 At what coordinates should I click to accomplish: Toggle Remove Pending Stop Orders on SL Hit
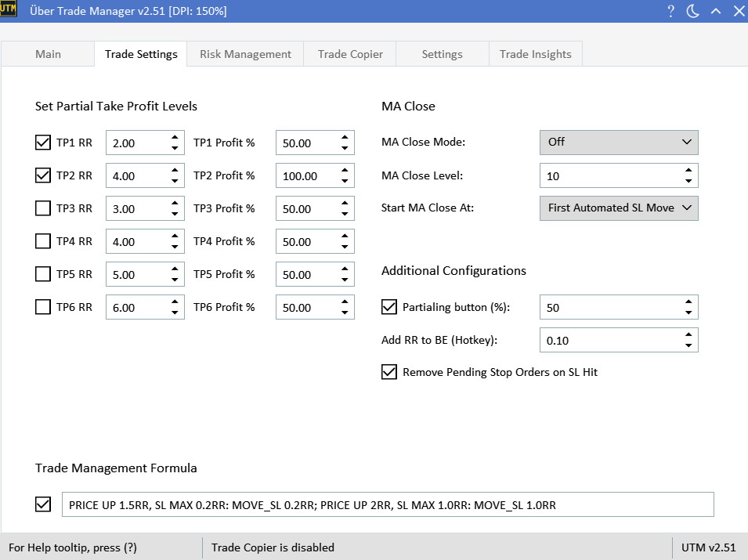click(389, 371)
